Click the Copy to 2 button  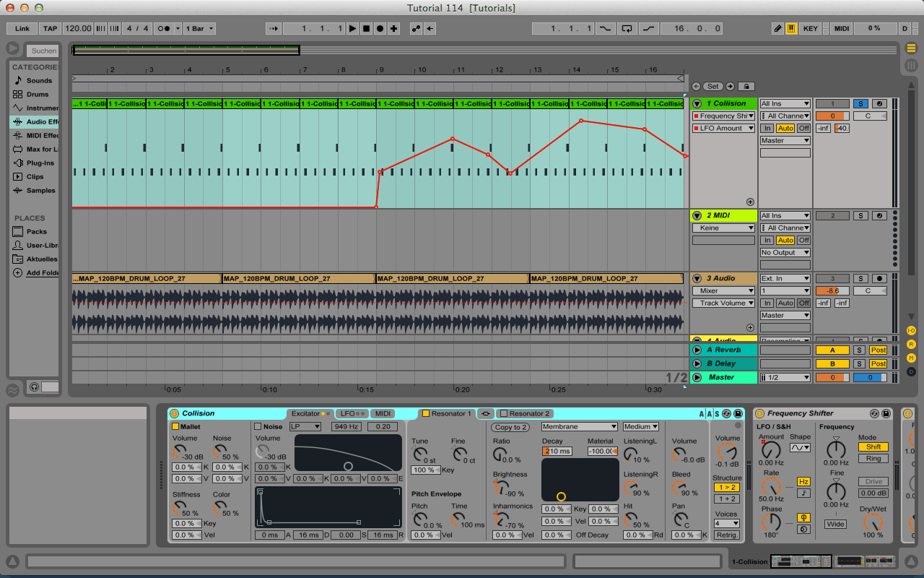tap(511, 427)
